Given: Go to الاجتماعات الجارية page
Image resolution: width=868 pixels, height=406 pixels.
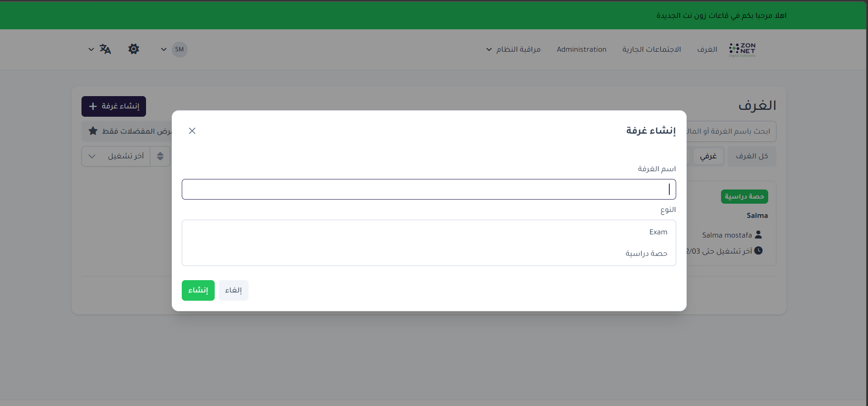Looking at the screenshot, I should [x=651, y=49].
